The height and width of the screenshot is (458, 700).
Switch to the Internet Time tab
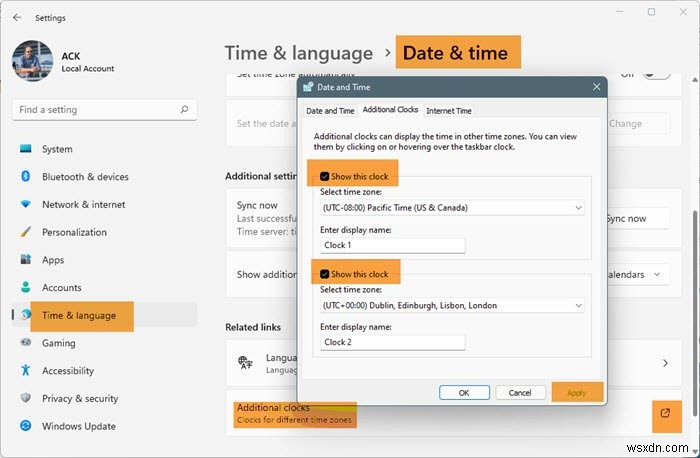coord(449,111)
